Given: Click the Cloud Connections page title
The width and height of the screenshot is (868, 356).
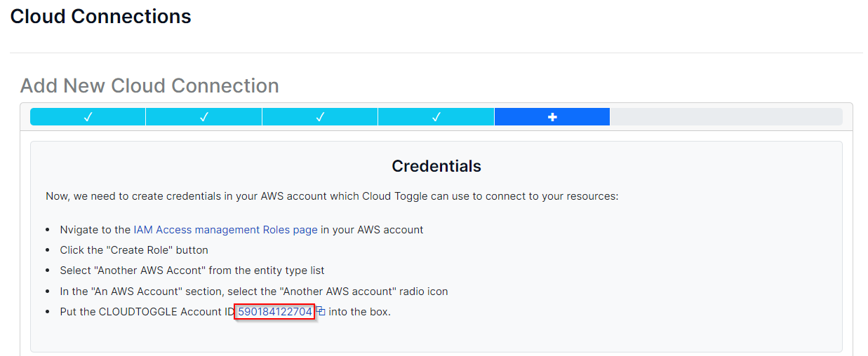Looking at the screenshot, I should 100,17.
